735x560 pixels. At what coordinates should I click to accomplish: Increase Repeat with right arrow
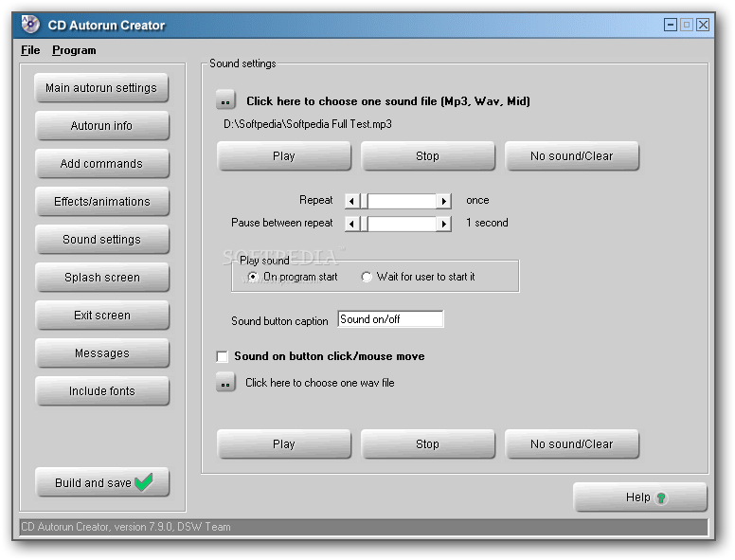(x=444, y=201)
